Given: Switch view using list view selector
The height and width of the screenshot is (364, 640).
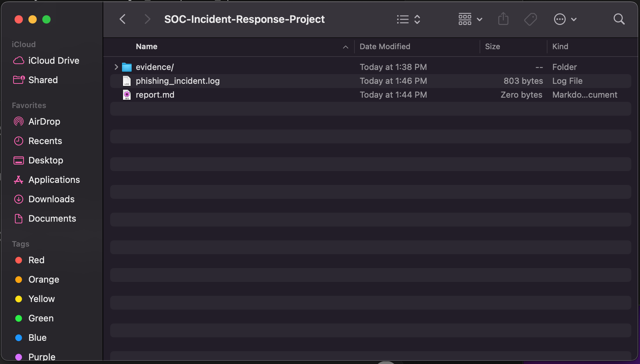Looking at the screenshot, I should tap(408, 19).
